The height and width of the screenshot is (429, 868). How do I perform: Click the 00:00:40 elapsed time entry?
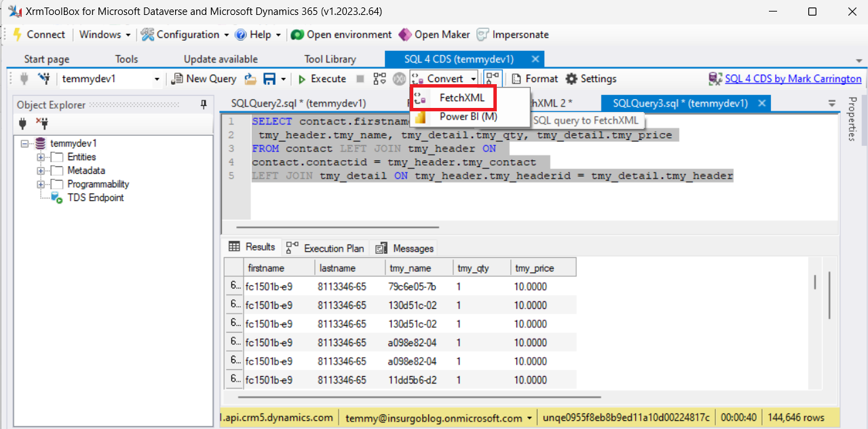click(739, 417)
